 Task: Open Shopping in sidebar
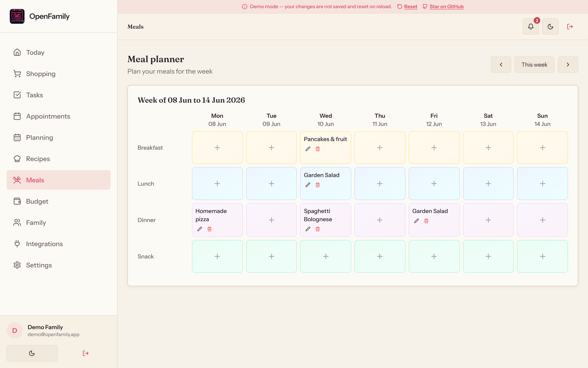tap(58, 74)
